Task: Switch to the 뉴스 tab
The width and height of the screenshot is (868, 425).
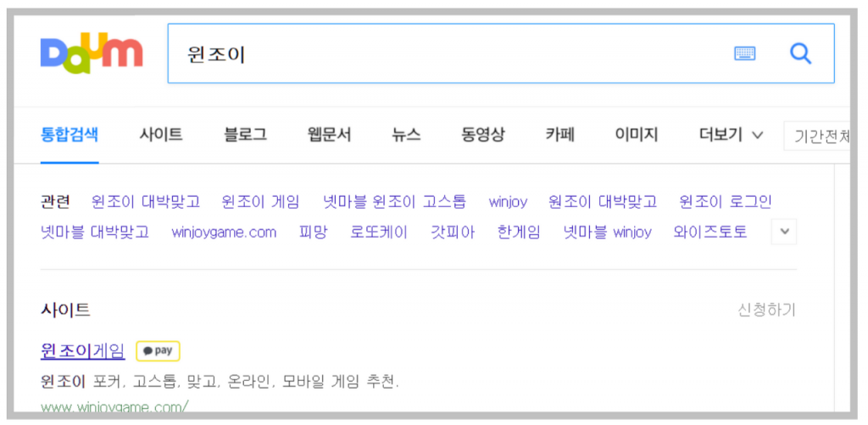Action: [x=406, y=135]
